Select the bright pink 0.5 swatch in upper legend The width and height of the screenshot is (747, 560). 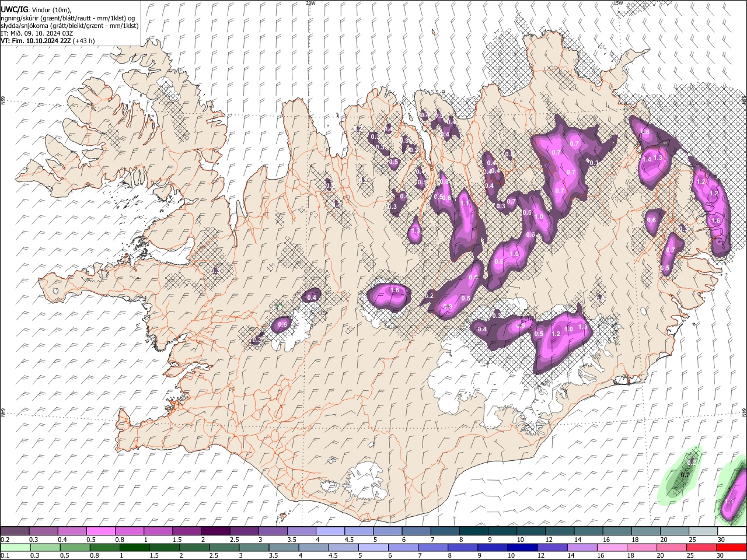click(x=100, y=531)
